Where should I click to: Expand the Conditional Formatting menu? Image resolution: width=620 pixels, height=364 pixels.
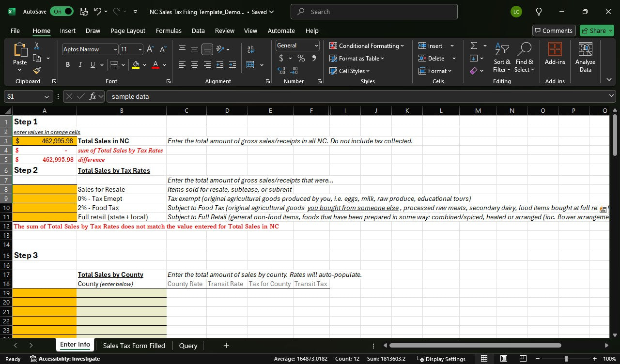367,45
